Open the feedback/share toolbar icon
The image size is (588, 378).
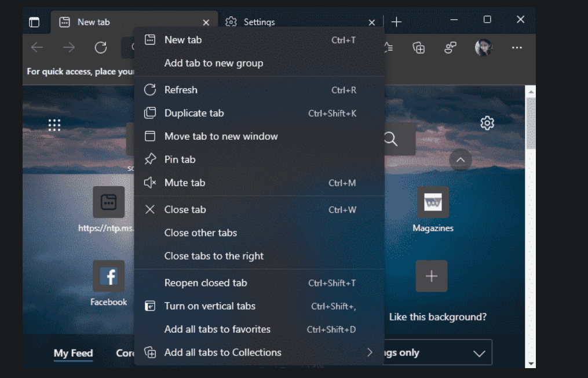450,48
